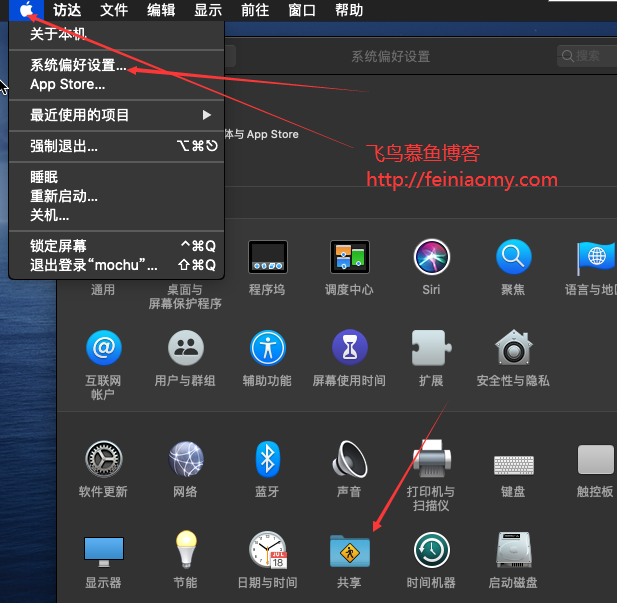Image resolution: width=617 pixels, height=603 pixels.
Task: Open Printers & Scanners (打印机与扫描仪) icon
Action: click(432, 459)
